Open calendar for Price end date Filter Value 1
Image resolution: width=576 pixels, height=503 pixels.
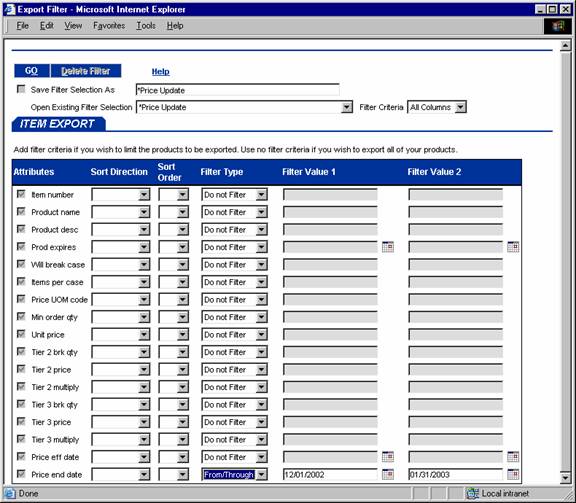(388, 474)
